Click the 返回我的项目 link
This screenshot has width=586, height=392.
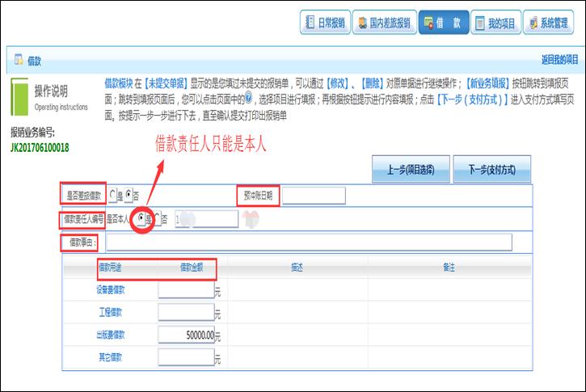pyautogui.click(x=559, y=60)
